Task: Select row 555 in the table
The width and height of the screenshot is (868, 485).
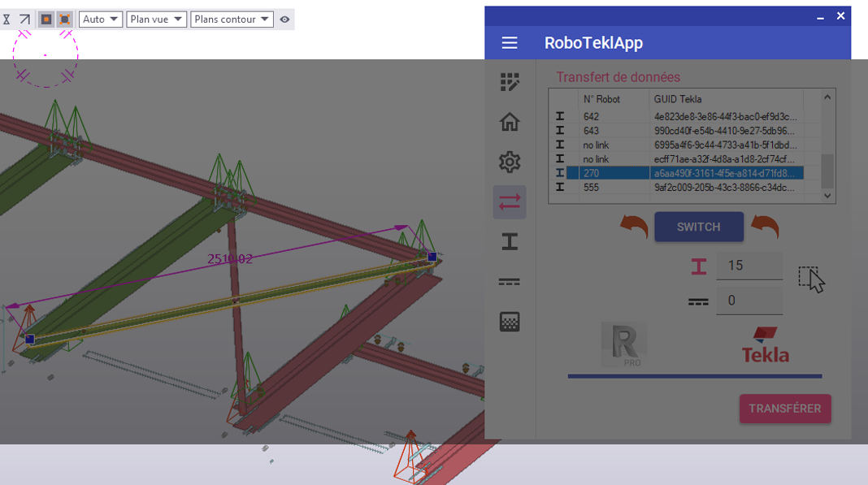Action: [x=678, y=188]
